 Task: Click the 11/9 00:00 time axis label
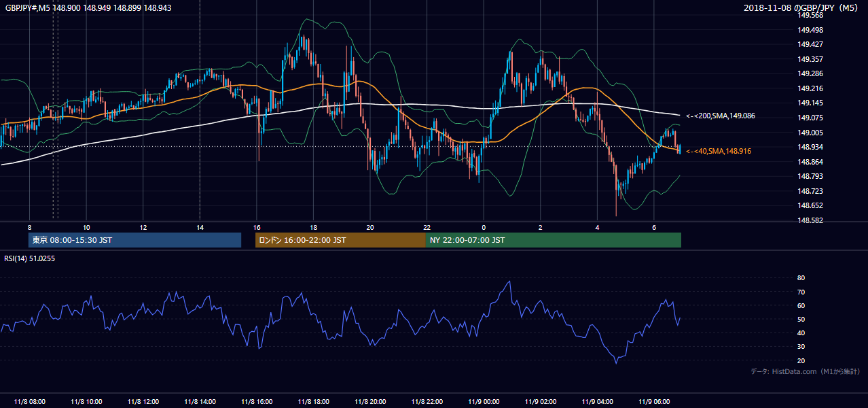point(484,402)
